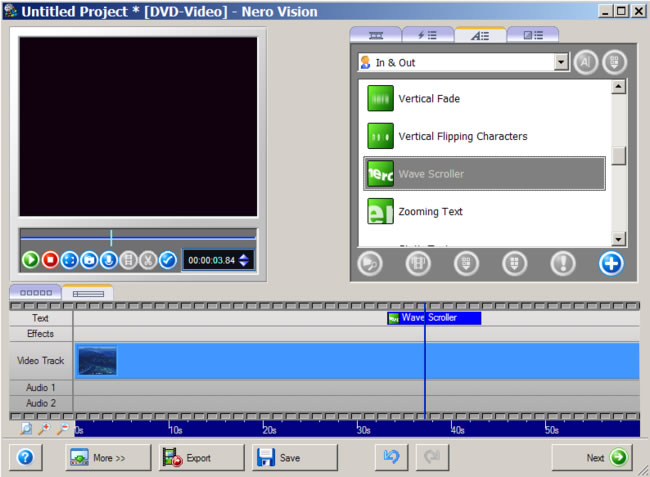Click the filmstrip round icon below list
Image resolution: width=650 pixels, height=477 pixels.
(x=418, y=264)
